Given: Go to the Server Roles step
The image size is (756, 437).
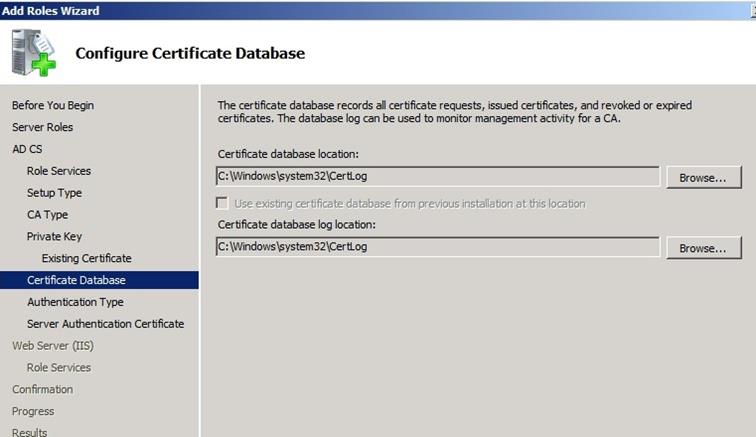Looking at the screenshot, I should [42, 127].
